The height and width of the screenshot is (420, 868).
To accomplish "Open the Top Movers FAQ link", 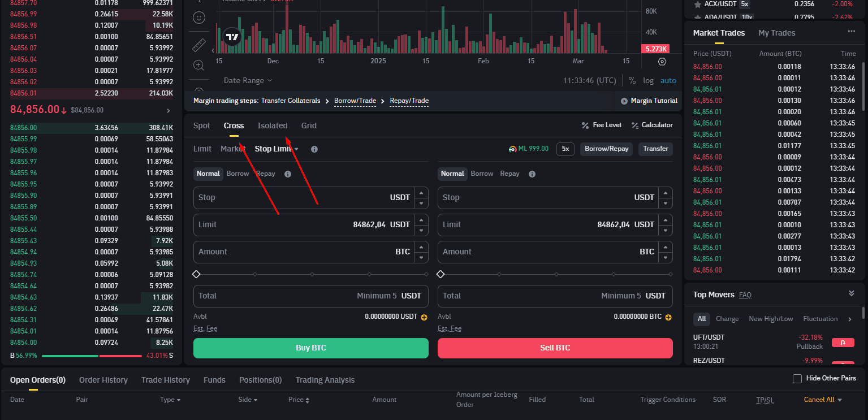I will 745,295.
